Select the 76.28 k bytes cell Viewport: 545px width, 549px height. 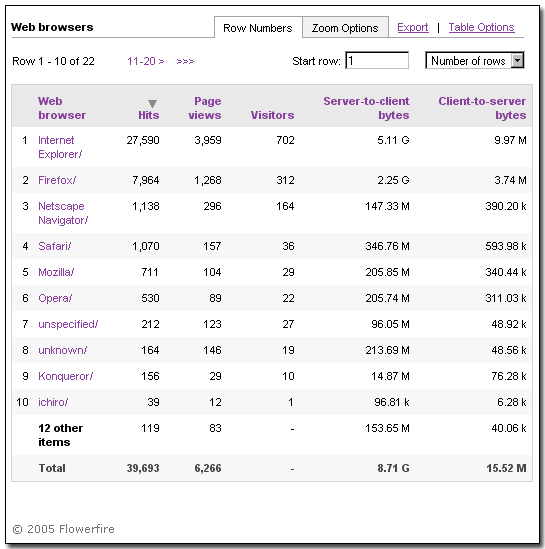point(509,376)
